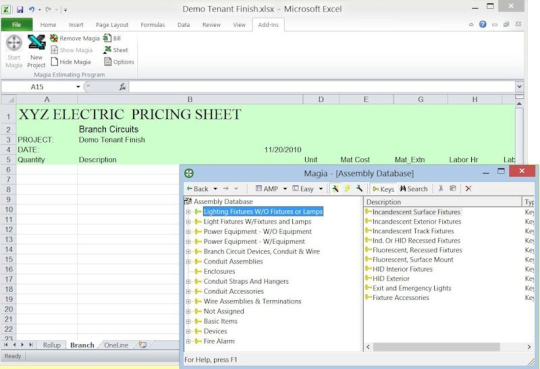Click the Excel help question mark icon

tap(483, 24)
